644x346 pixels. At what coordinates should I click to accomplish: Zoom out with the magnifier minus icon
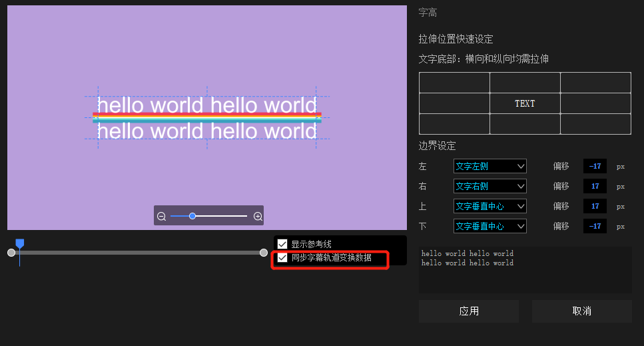pos(161,216)
